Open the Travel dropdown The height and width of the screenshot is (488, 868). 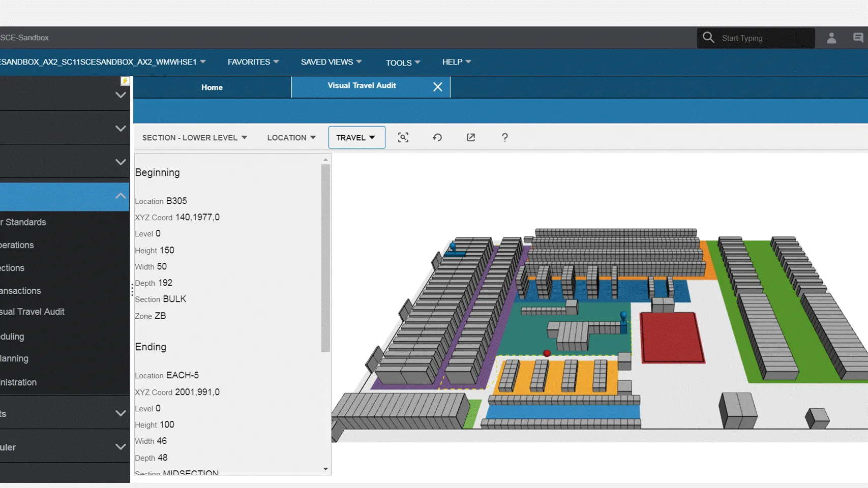356,137
